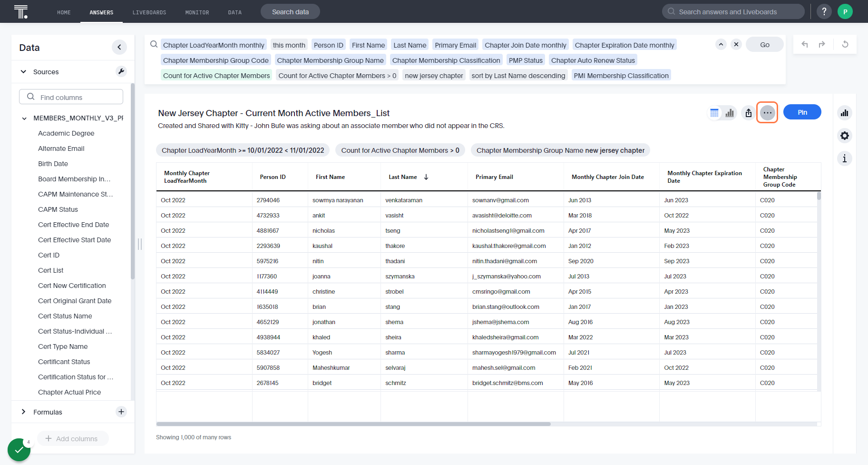Click the redo arrow icon
This screenshot has height=465, width=868.
[x=822, y=44]
